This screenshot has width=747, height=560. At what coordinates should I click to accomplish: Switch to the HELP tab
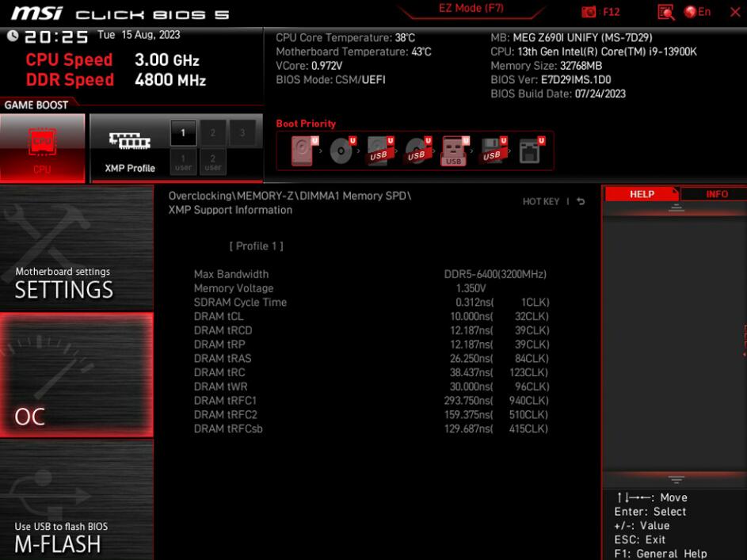(642, 193)
